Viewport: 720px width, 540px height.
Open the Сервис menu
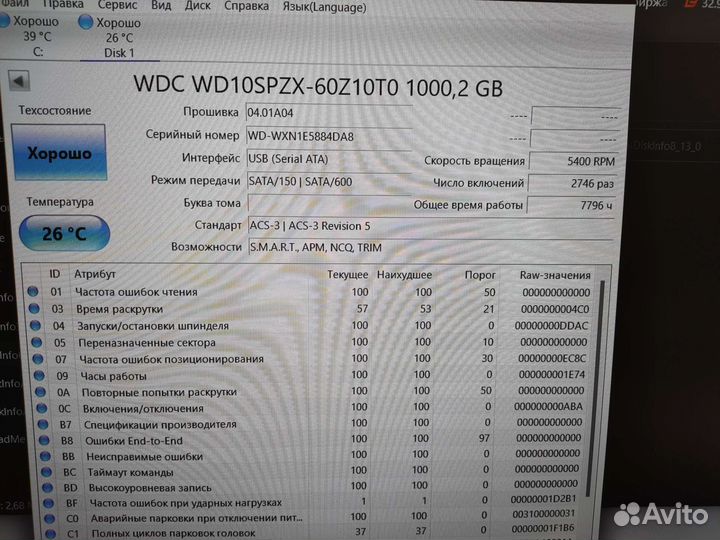(x=118, y=4)
